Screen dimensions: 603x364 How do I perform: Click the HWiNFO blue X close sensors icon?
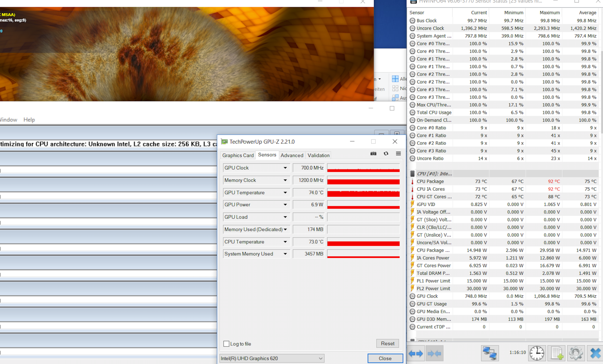pos(595,353)
